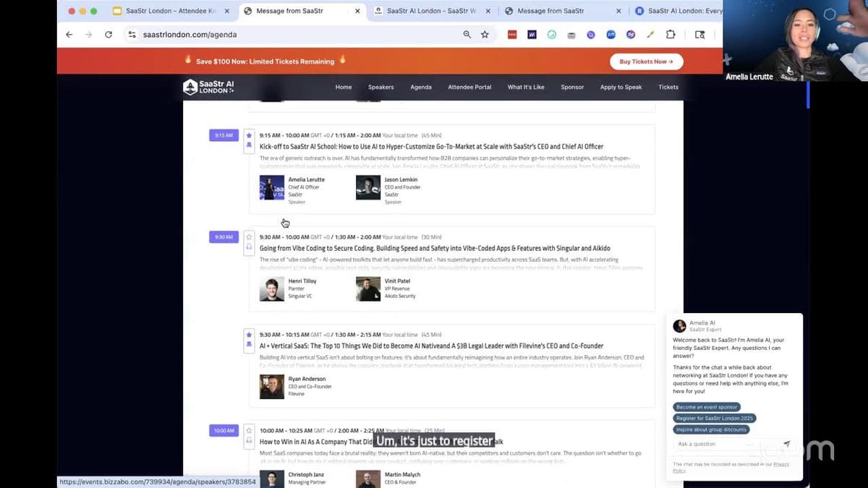Click the browser back arrow
Screen dimensions: 868x488
69,35
